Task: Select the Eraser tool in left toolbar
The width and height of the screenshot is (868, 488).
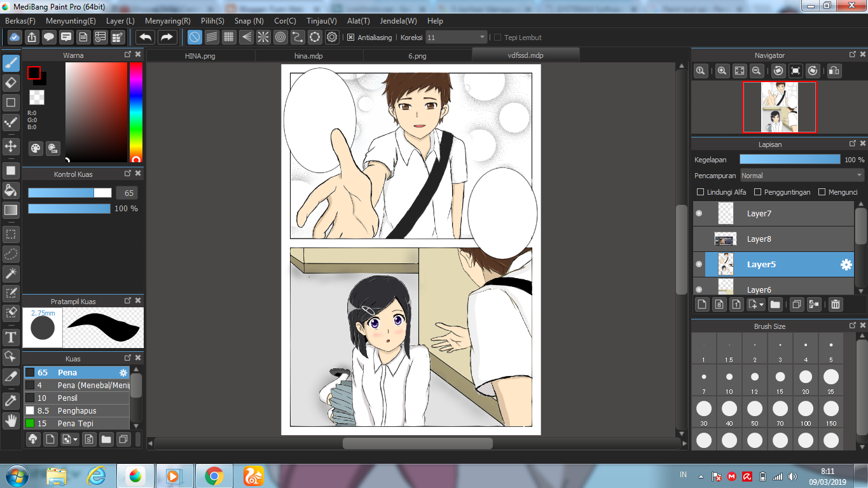Action: [11, 83]
